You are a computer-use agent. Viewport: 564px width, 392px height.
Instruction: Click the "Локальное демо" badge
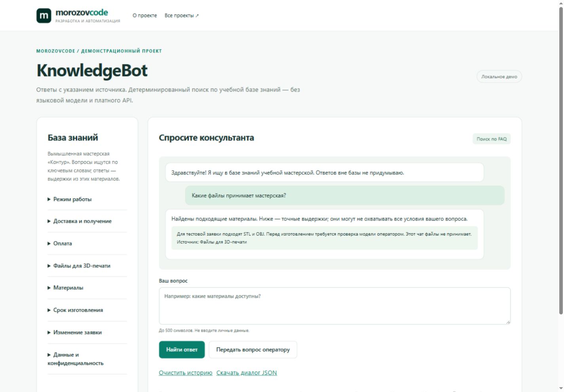(499, 77)
